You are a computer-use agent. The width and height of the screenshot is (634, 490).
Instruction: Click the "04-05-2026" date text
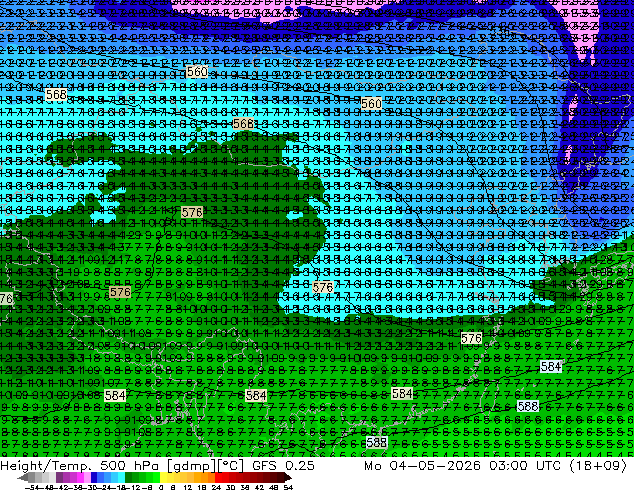435,466
